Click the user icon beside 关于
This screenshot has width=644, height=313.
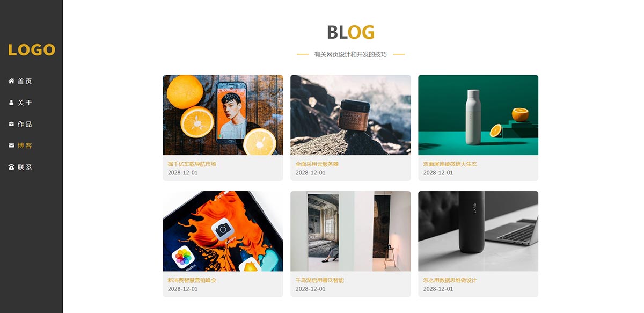coord(11,103)
